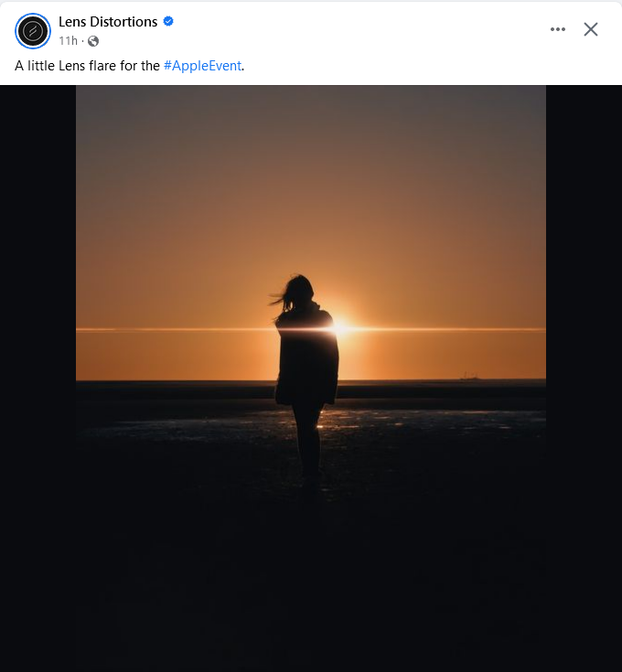Close the post with the X button
Screen dimensions: 622x672
pyautogui.click(x=591, y=29)
